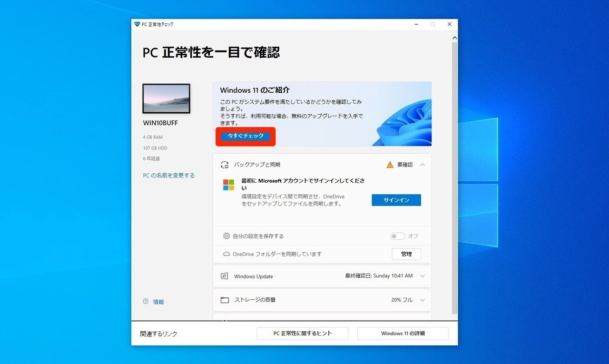This screenshot has width=609, height=364.
Task: Click the 最終確認日: Sunday 10:41 AM text
Action: (x=379, y=276)
